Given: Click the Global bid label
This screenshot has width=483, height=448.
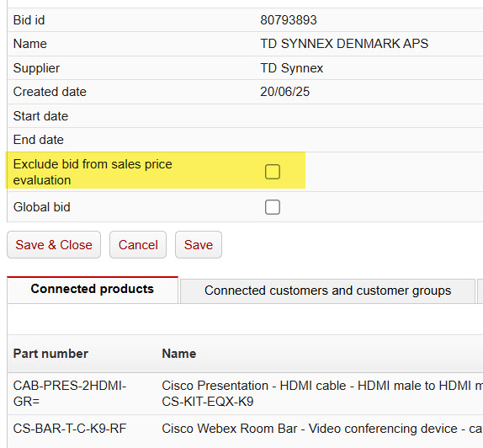Looking at the screenshot, I should point(41,207).
